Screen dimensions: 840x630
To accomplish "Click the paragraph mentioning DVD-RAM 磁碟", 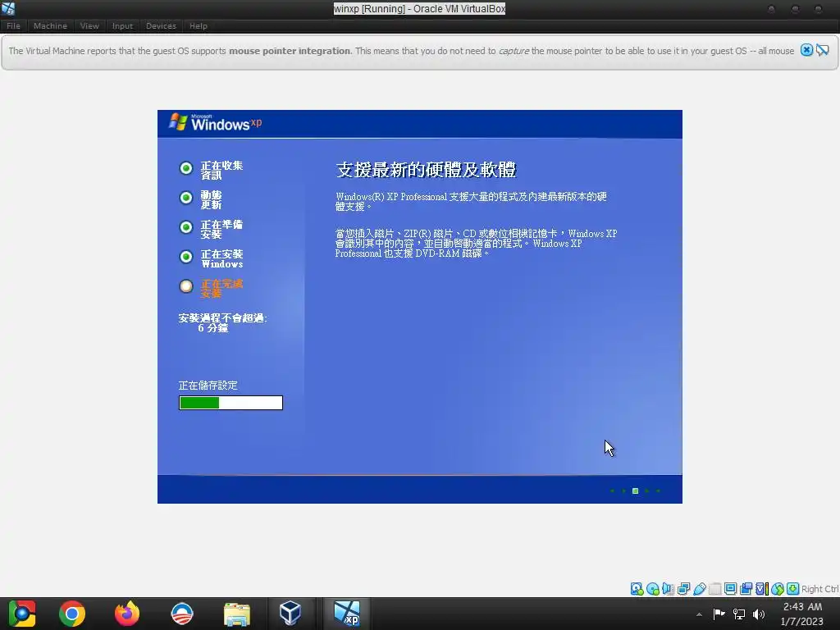I will (476, 243).
